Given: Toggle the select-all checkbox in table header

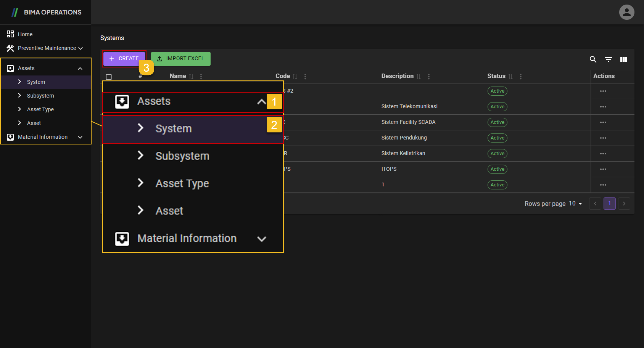Looking at the screenshot, I should tap(109, 77).
